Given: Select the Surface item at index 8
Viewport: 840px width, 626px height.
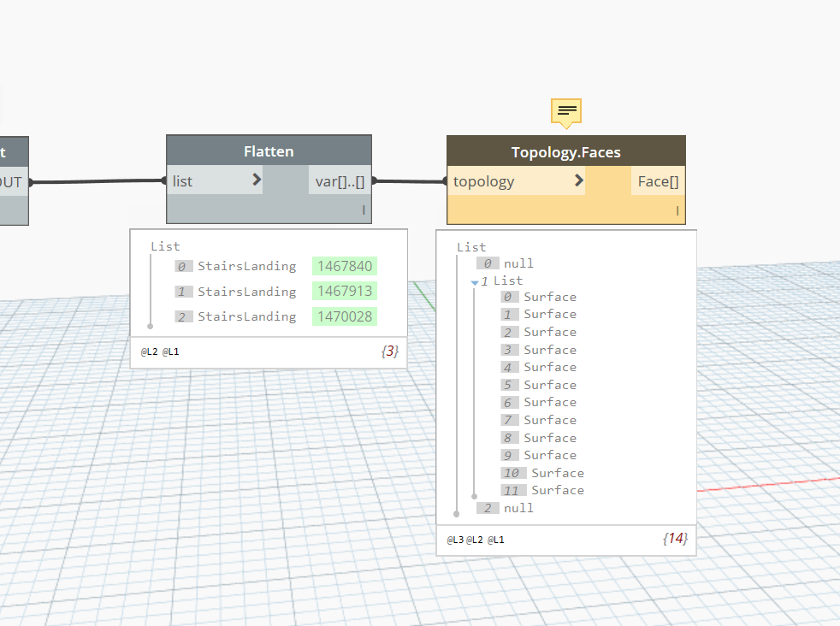Looking at the screenshot, I should pos(539,438).
